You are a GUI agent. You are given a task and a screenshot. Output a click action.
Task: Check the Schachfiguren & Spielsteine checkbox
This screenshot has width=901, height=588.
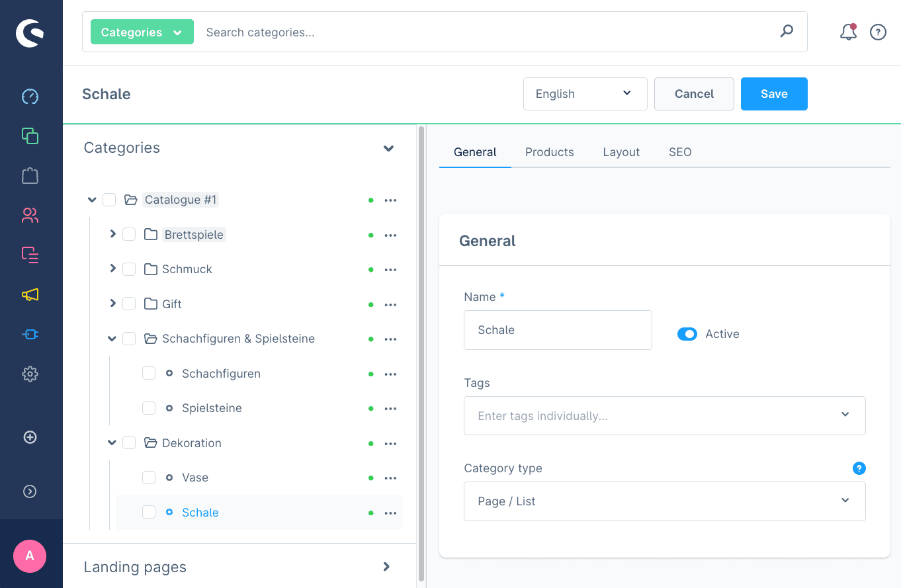(129, 339)
